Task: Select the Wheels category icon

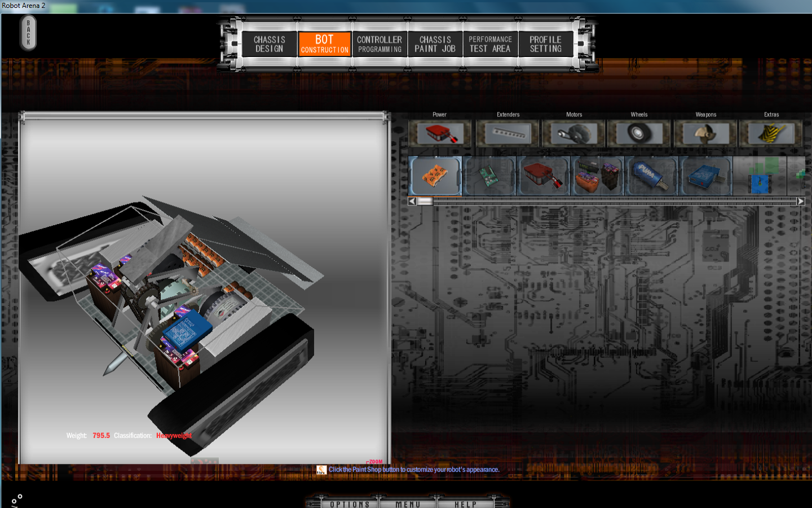Action: coord(639,134)
